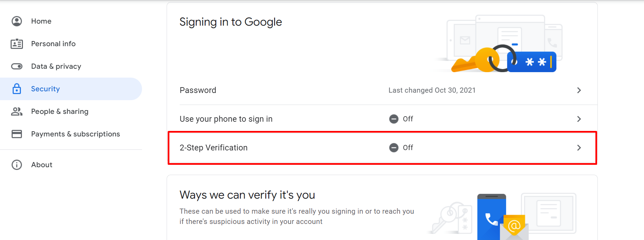Open the Password settings row
Viewport: 644px width, 240px height.
[382, 90]
